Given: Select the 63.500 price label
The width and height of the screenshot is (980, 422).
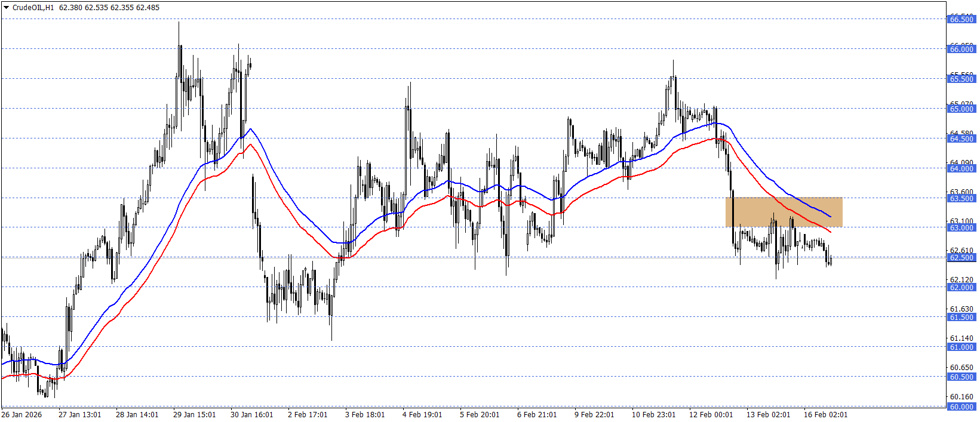Looking at the screenshot, I should [961, 198].
